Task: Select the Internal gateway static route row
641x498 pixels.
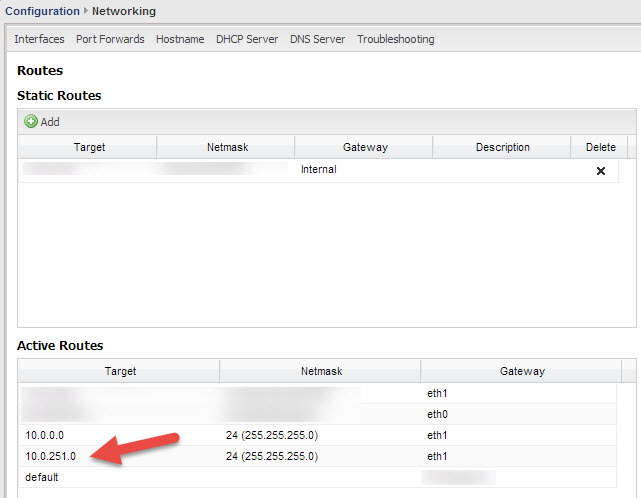Action: coord(319,170)
